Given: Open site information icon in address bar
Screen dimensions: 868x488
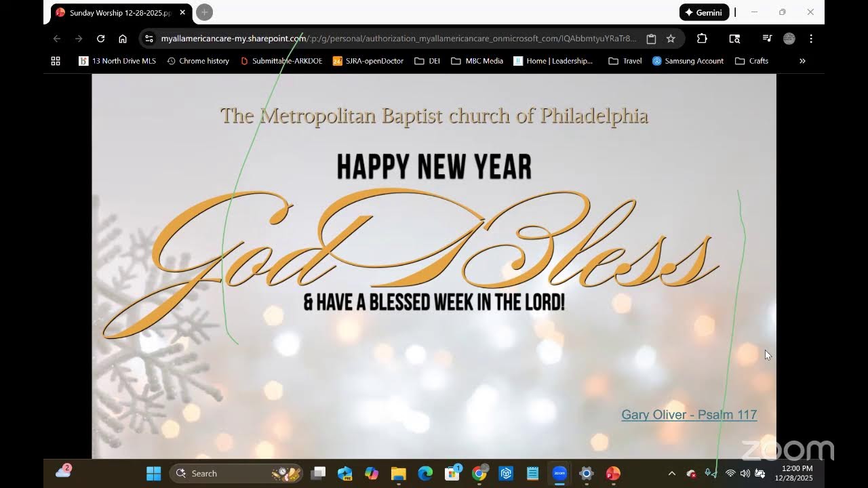Looking at the screenshot, I should pyautogui.click(x=149, y=39).
